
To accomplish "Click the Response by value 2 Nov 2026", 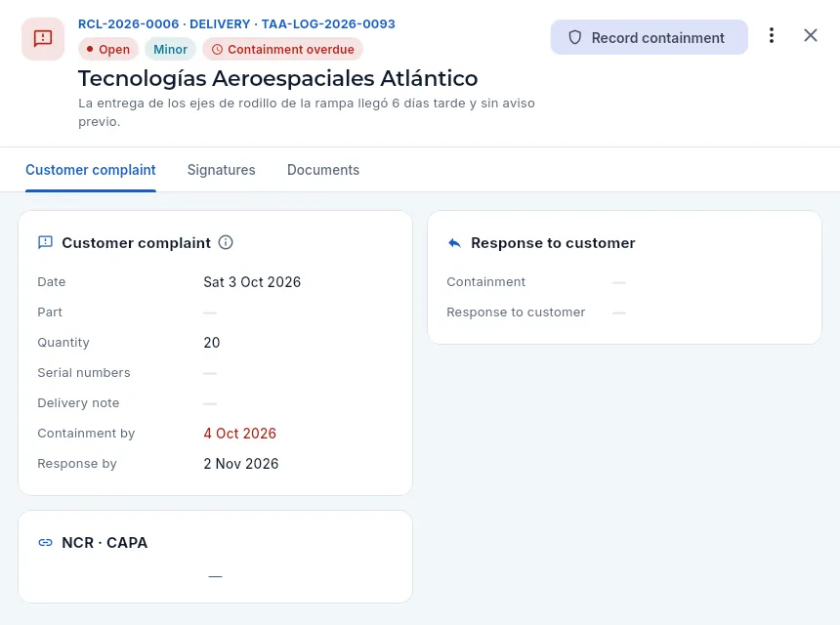I will (x=241, y=464).
